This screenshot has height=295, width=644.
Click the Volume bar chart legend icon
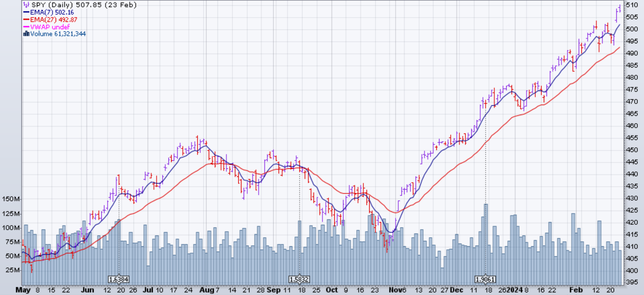click(x=26, y=34)
